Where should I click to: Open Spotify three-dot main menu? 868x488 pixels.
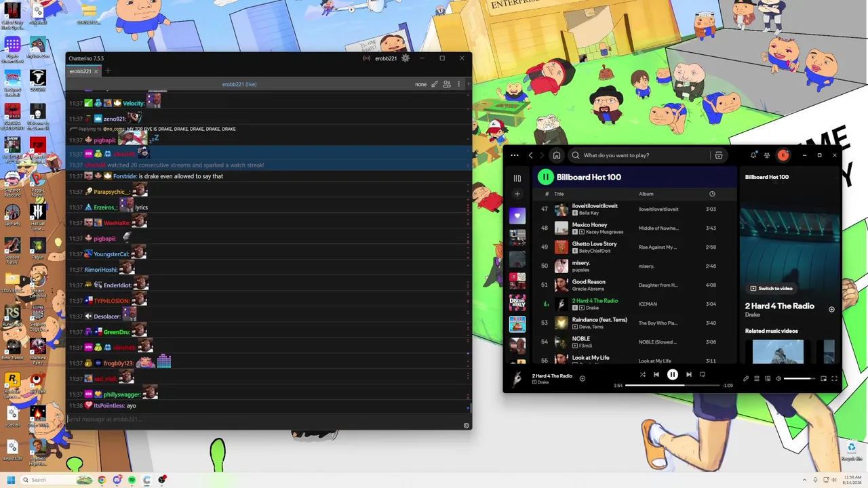tap(515, 155)
